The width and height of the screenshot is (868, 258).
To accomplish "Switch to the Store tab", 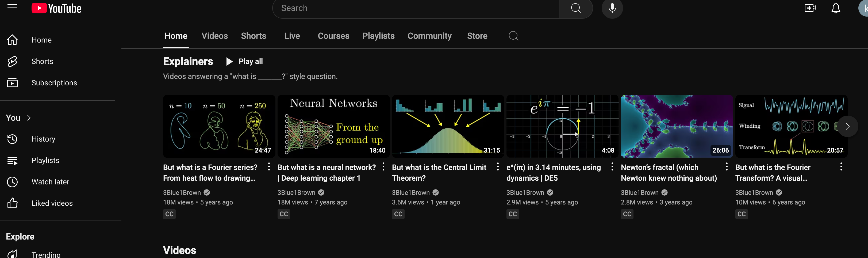I will [477, 36].
